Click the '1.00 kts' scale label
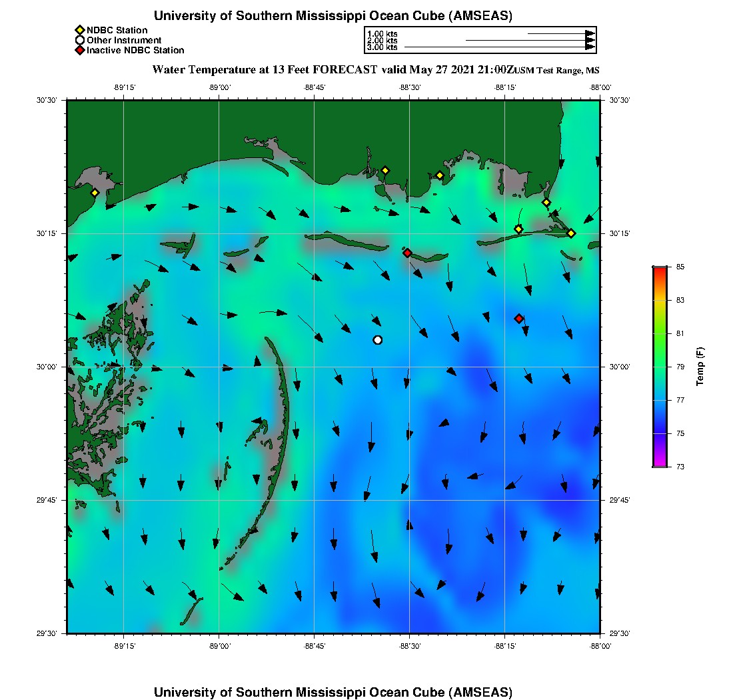Image resolution: width=733 pixels, height=700 pixels. click(x=382, y=34)
